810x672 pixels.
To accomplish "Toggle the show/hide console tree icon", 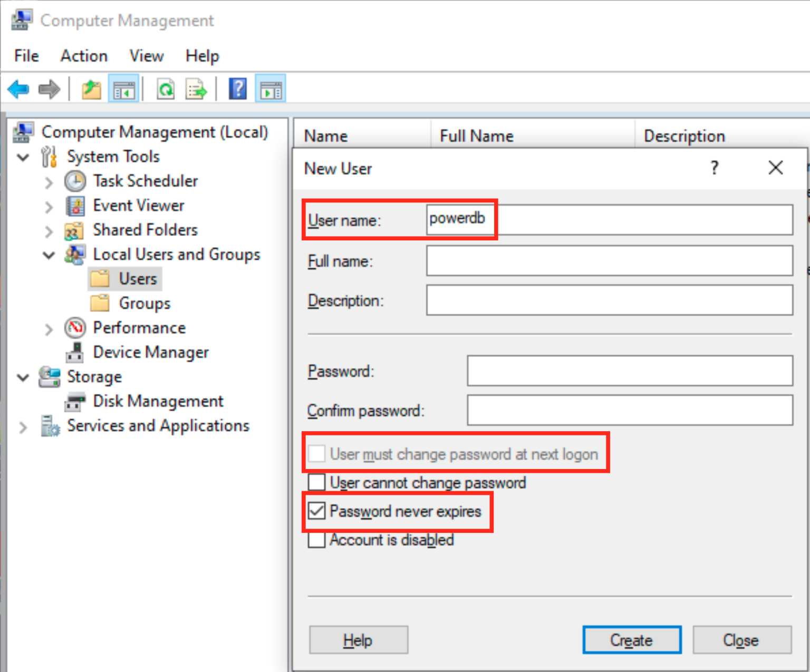I will click(123, 89).
